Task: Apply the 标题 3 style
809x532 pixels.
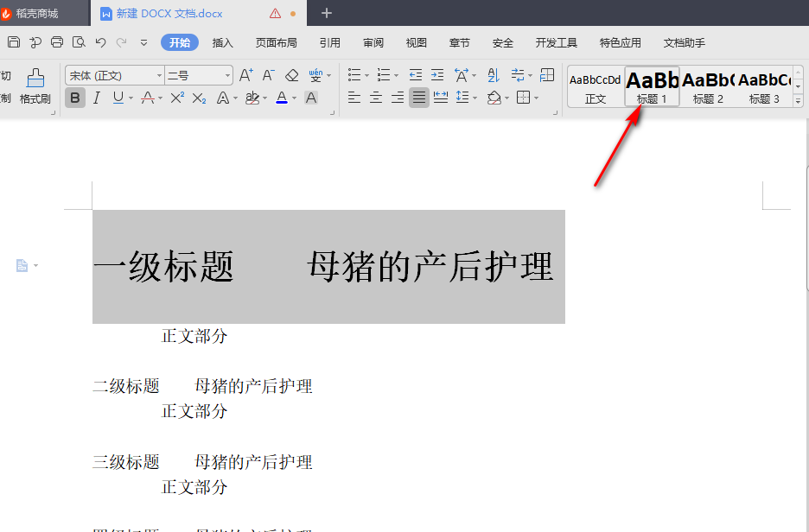Action: click(764, 86)
